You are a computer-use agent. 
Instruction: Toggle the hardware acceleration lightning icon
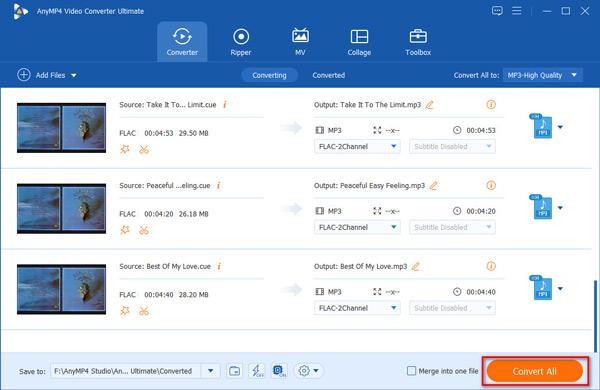(x=257, y=370)
